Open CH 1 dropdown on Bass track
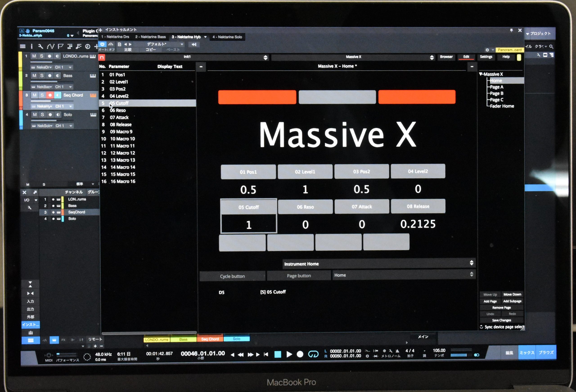 click(63, 87)
